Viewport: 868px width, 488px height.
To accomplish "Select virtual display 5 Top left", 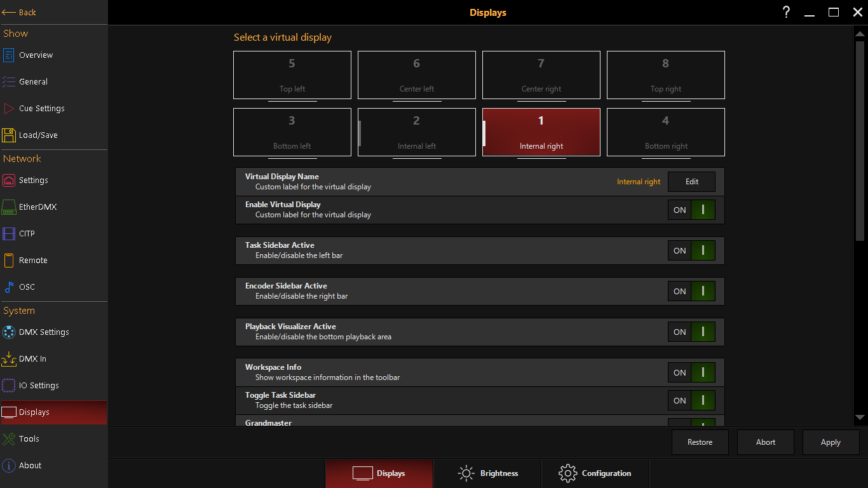I will point(292,75).
